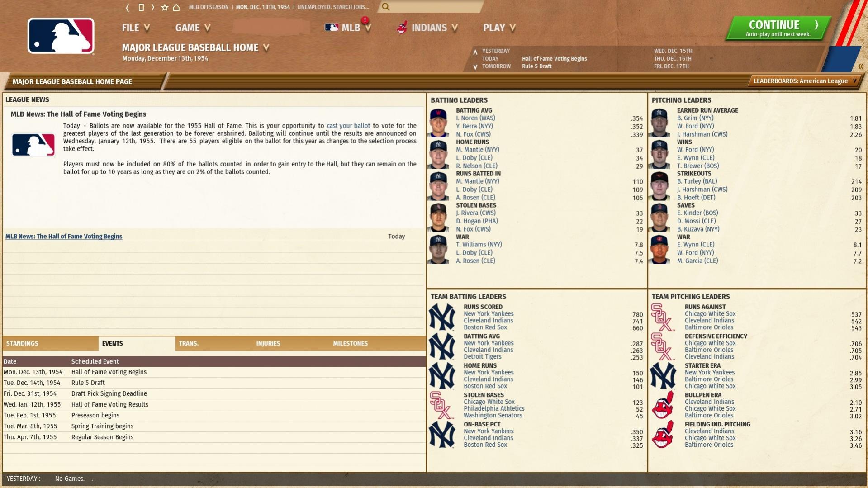The height and width of the screenshot is (488, 868).
Task: Click Unemployed Search Jobs link
Action: click(333, 7)
